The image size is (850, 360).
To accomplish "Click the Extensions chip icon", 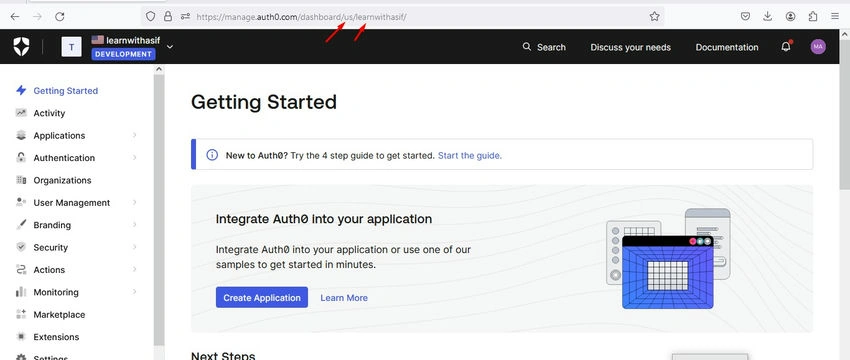I will tap(21, 337).
